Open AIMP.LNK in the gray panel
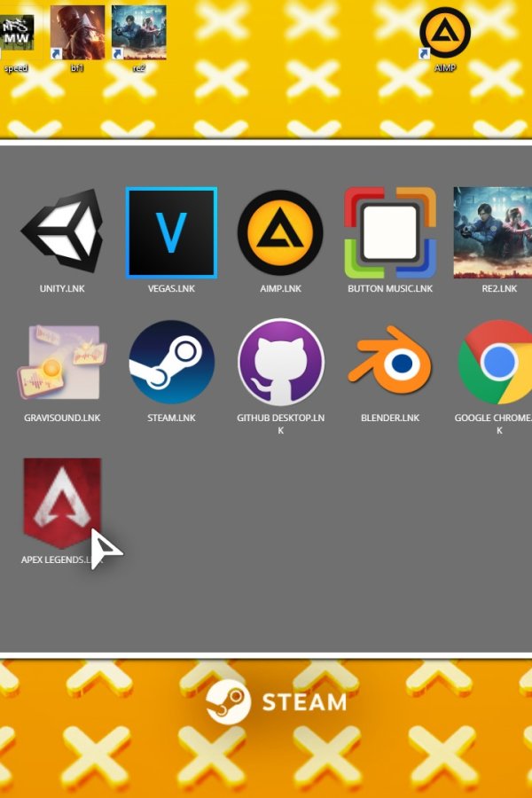This screenshot has height=798, width=532. tap(280, 232)
